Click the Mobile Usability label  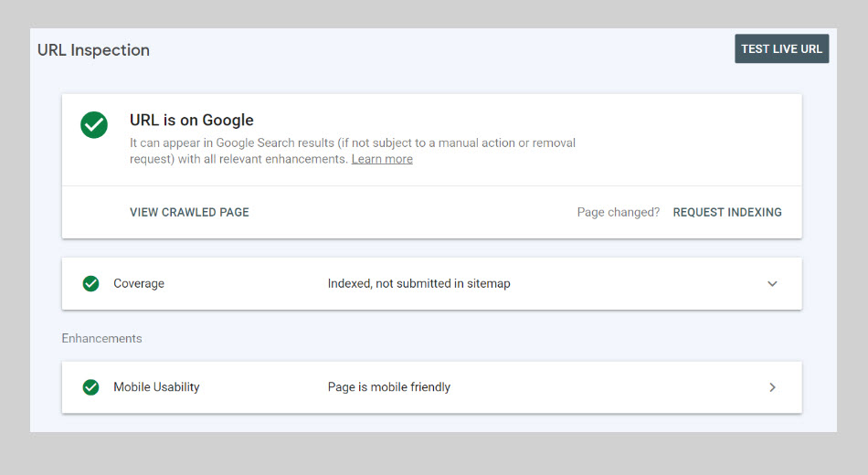(x=156, y=387)
